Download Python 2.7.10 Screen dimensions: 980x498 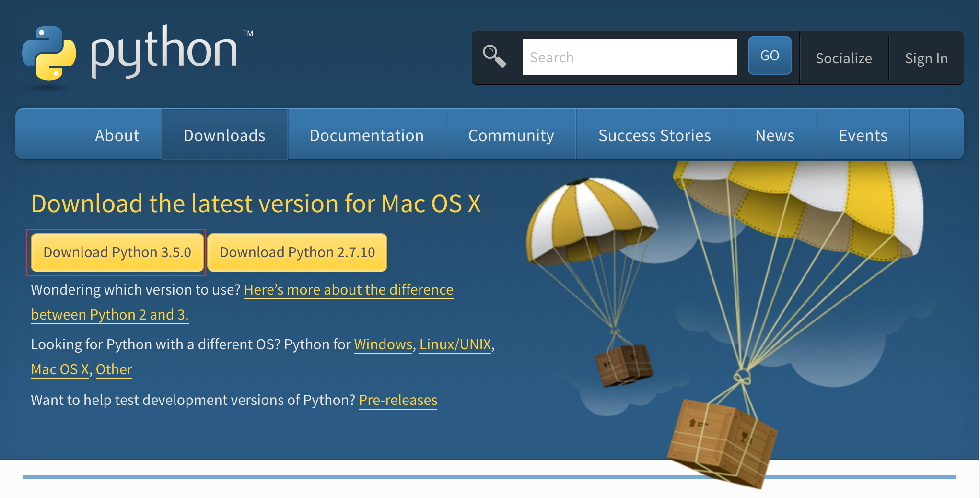click(297, 252)
